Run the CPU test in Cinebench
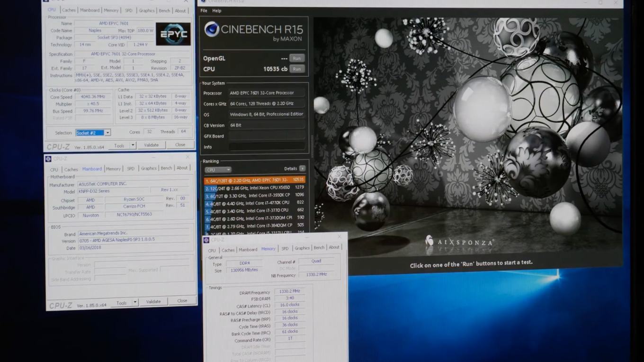 pyautogui.click(x=297, y=69)
